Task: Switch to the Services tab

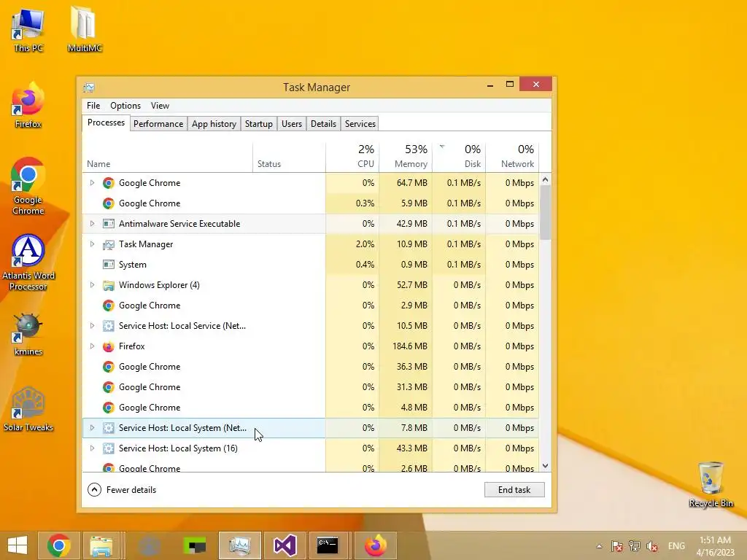Action: [360, 124]
